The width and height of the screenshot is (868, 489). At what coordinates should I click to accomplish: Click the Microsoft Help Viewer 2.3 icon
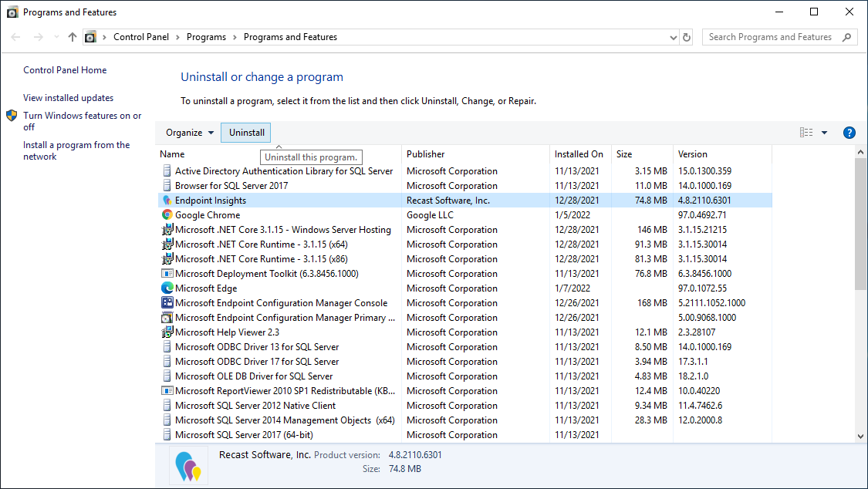[x=167, y=332]
